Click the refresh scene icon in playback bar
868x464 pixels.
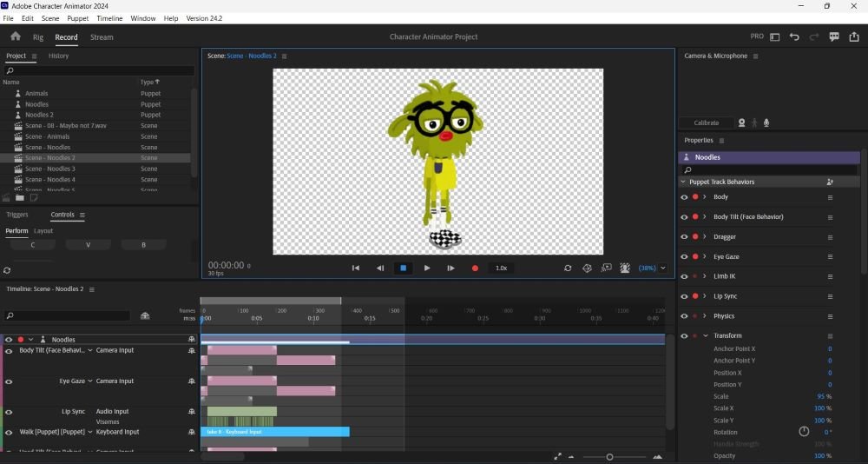click(568, 268)
